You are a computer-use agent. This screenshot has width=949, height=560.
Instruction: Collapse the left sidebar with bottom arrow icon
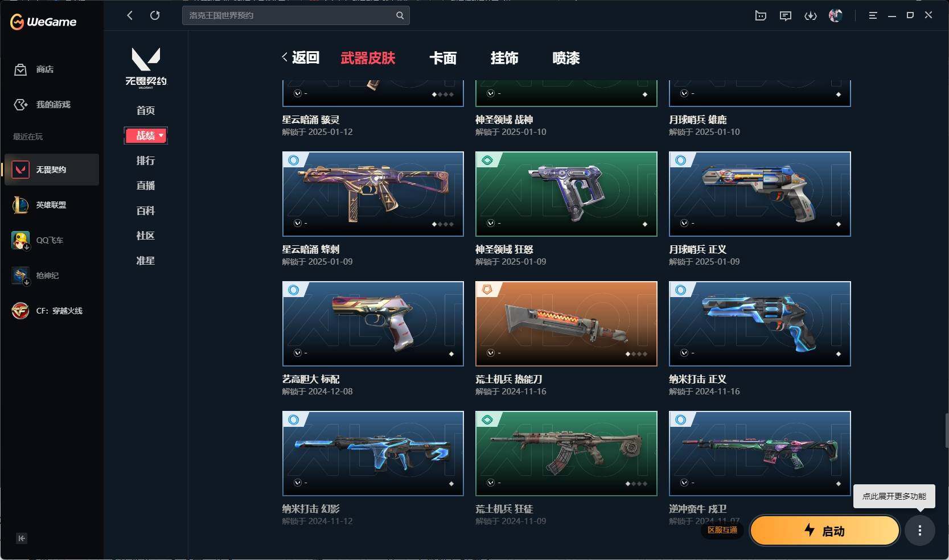[22, 538]
